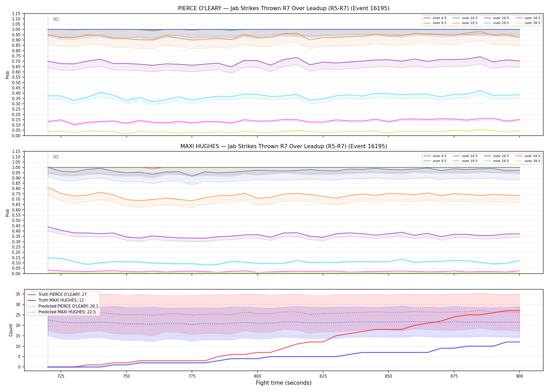Click 'Prob' axis label of Hughes chart
Viewport: 549px width, 392px height.
(8, 213)
